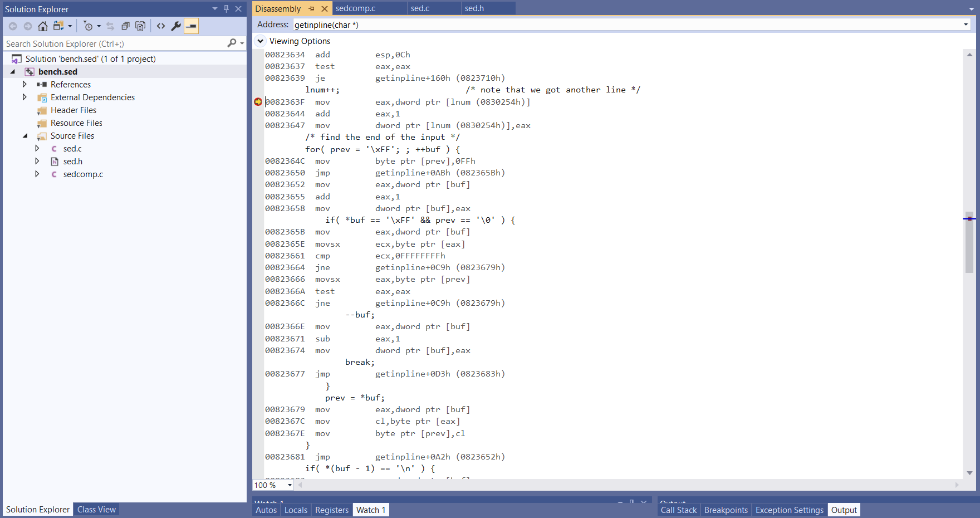Switch to Class View

[96, 509]
